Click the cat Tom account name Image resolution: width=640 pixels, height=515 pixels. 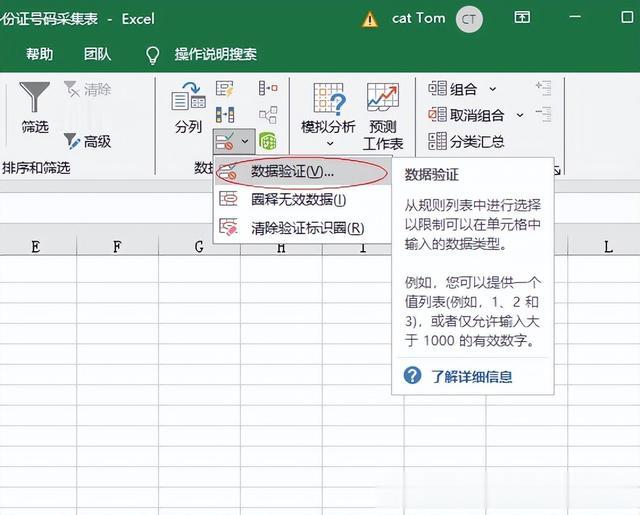coord(418,18)
